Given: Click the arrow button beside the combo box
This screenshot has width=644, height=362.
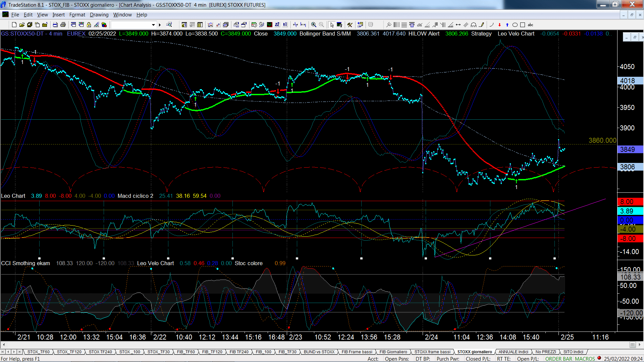Looking at the screenshot, I should [x=160, y=25].
